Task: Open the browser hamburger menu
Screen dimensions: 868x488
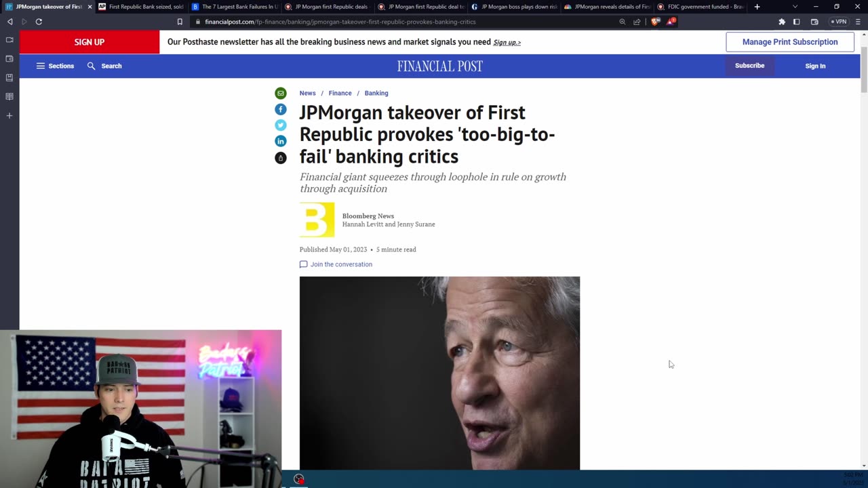Action: pos(858,22)
